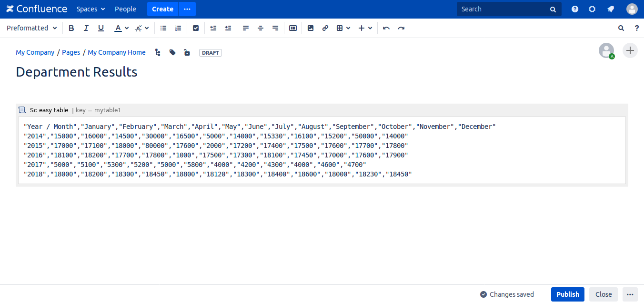Toggle underline formatting
The height and width of the screenshot is (302, 644).
(101, 28)
